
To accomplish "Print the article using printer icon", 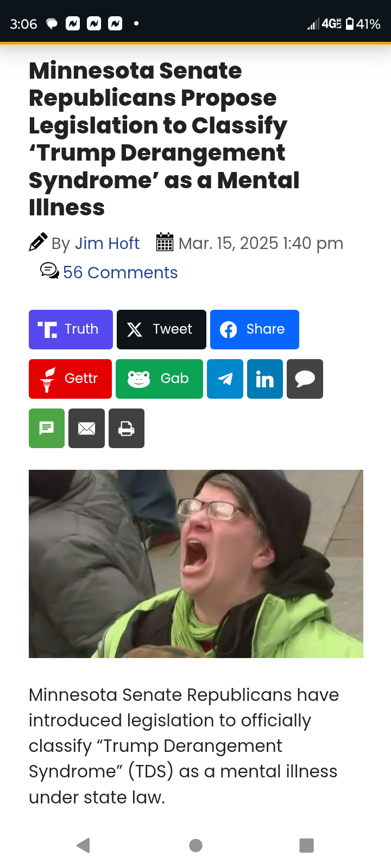I will [x=127, y=428].
